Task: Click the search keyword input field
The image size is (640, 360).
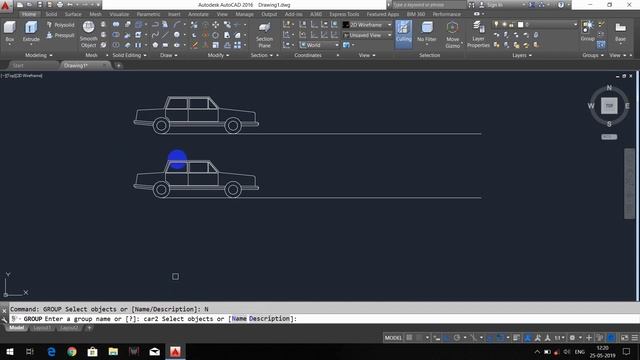Action: tap(429, 5)
